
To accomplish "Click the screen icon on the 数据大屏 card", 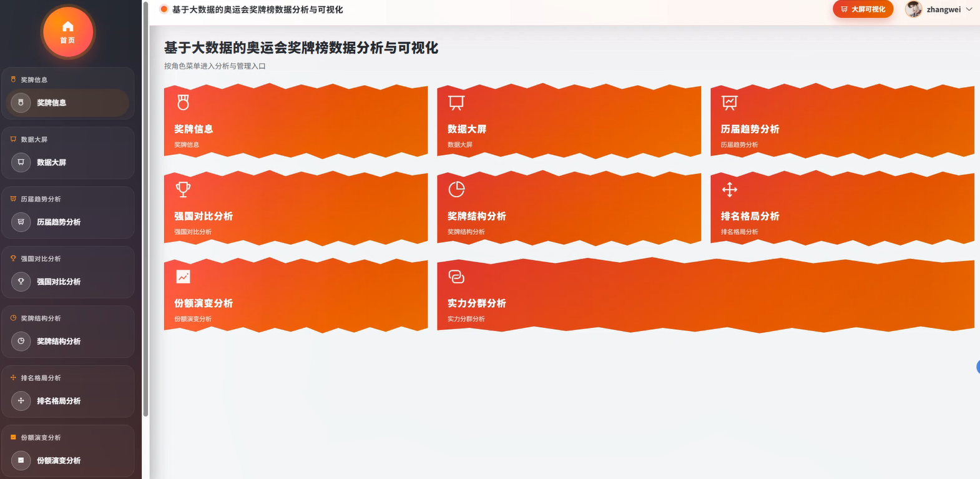I will click(x=456, y=102).
